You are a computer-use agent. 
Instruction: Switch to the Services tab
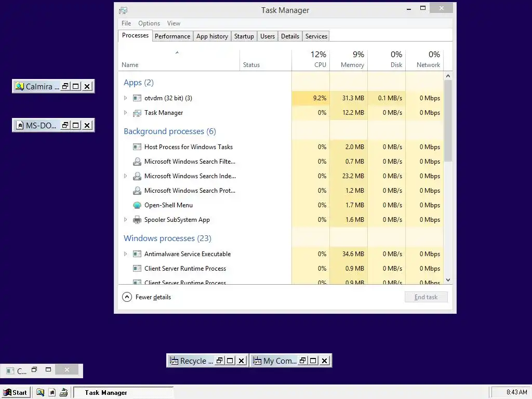coord(316,36)
